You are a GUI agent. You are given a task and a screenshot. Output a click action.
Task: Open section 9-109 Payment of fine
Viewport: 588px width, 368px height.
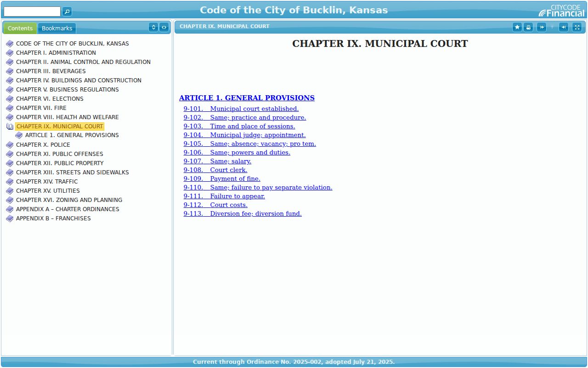(x=222, y=179)
